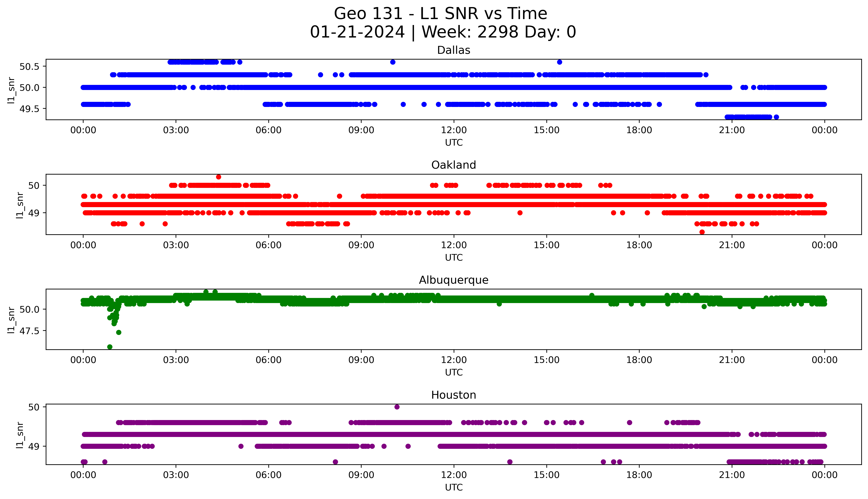Click the l1_snr y-axis label of Oakland plot

[x=20, y=205]
